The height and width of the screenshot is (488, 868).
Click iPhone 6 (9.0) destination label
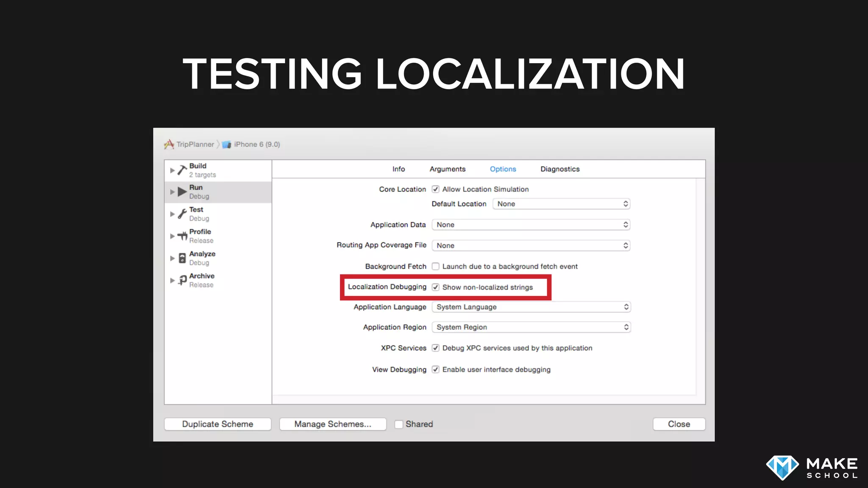point(257,144)
